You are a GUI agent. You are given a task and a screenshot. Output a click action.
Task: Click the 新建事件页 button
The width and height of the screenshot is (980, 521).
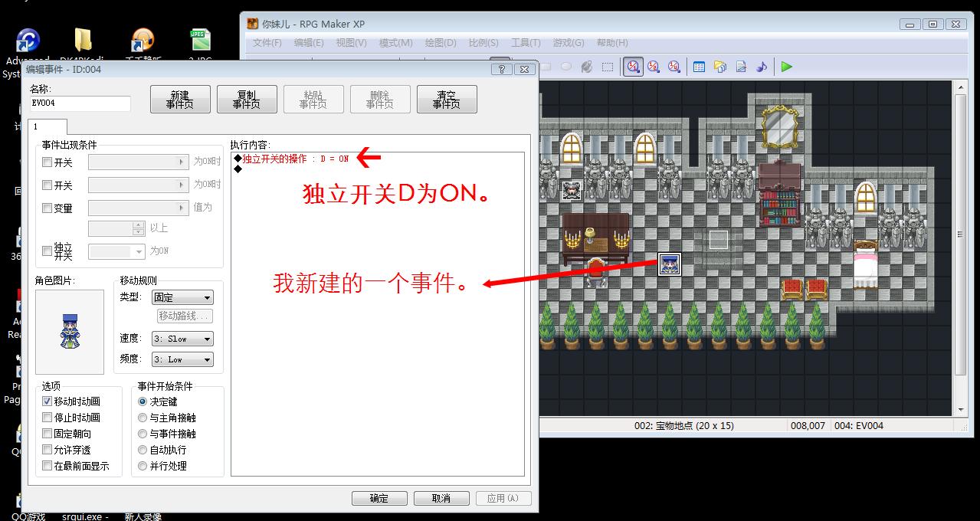(179, 100)
